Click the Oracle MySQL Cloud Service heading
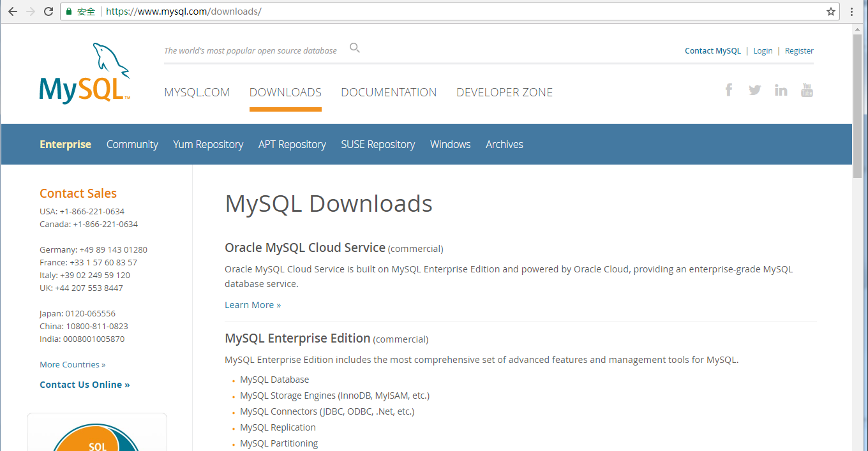 (305, 248)
